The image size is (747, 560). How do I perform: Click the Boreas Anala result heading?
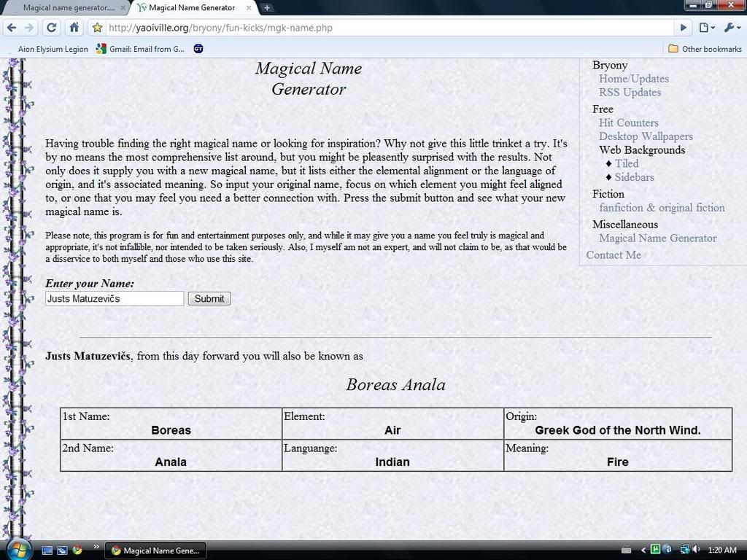tap(396, 385)
